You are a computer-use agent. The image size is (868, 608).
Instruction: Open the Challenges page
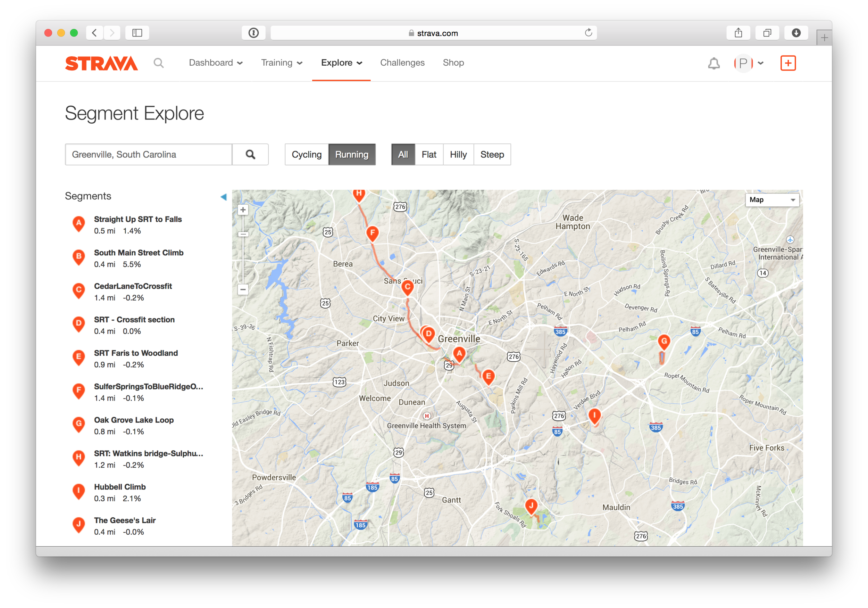[402, 63]
